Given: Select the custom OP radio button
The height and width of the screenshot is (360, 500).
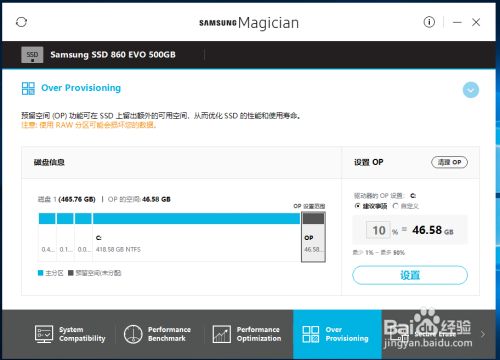Looking at the screenshot, I should tap(395, 206).
